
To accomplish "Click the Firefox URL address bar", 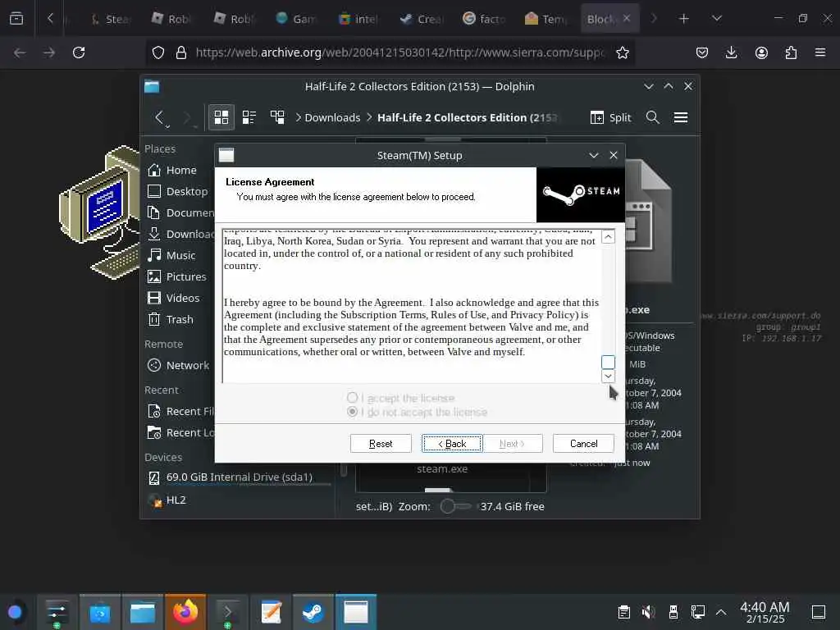I will point(399,52).
